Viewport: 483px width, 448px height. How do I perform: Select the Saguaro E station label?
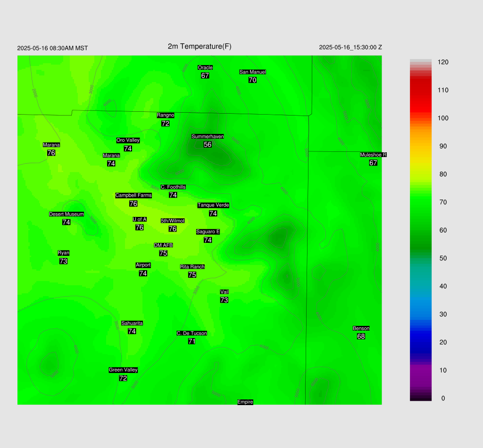[208, 232]
